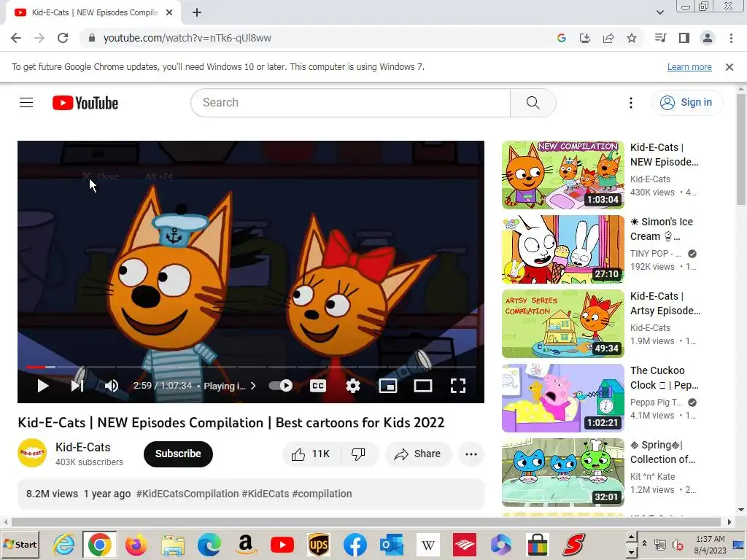Image resolution: width=747 pixels, height=560 pixels.
Task: Open Windows Start menu
Action: (x=20, y=545)
